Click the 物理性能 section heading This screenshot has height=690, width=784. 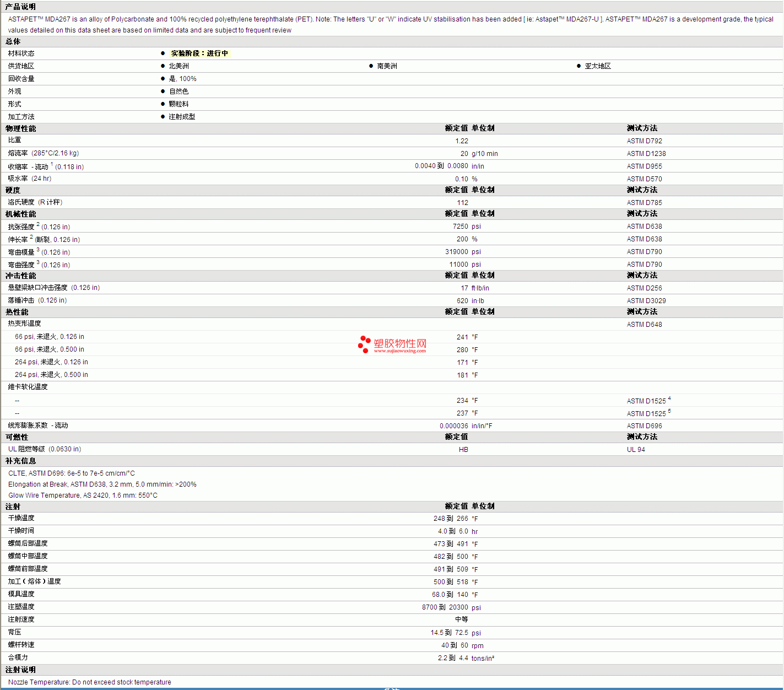[x=20, y=128]
